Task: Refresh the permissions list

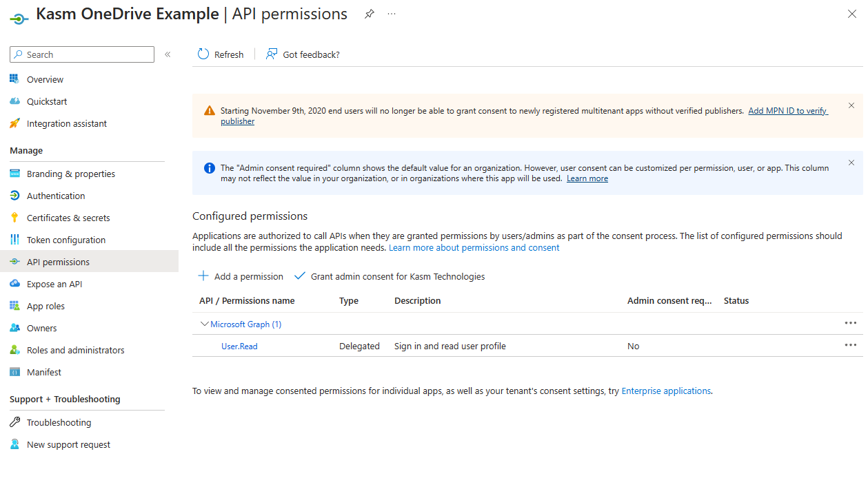Action: (221, 54)
